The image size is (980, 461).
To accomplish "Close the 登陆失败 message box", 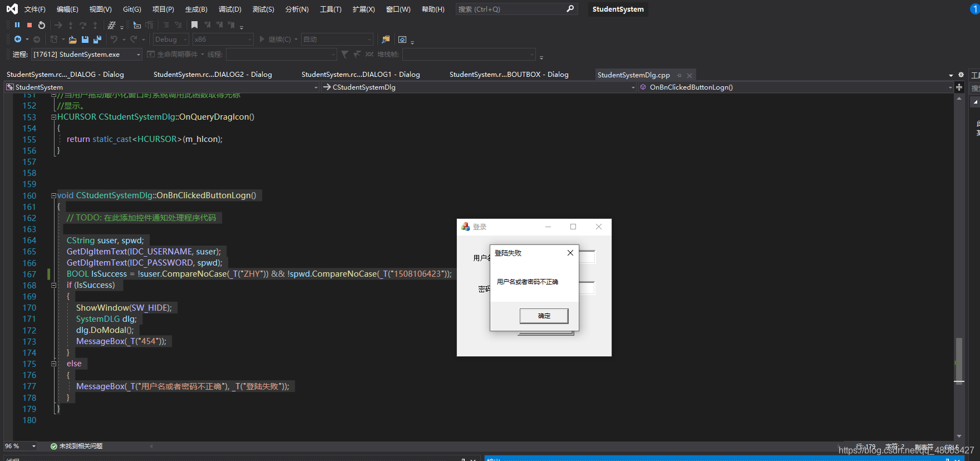I will 570,253.
